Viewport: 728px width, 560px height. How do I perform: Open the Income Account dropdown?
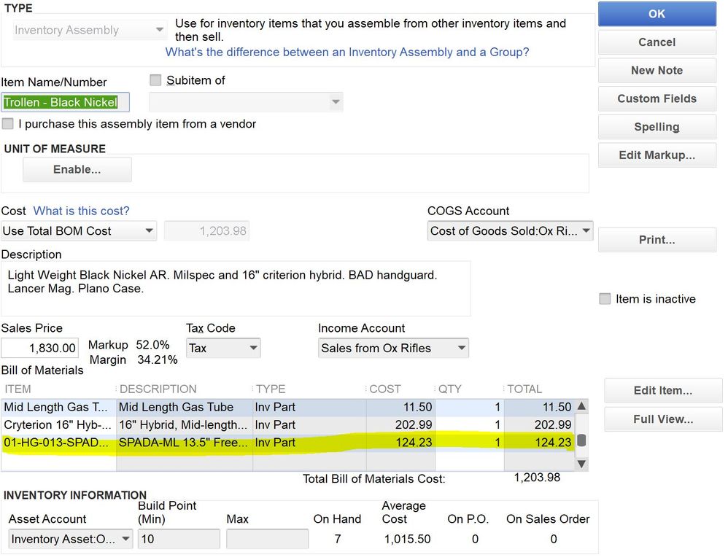(x=461, y=349)
